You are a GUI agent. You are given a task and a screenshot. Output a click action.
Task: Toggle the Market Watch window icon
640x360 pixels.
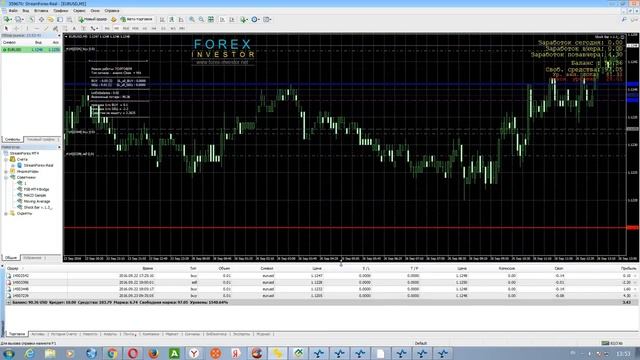point(31,19)
